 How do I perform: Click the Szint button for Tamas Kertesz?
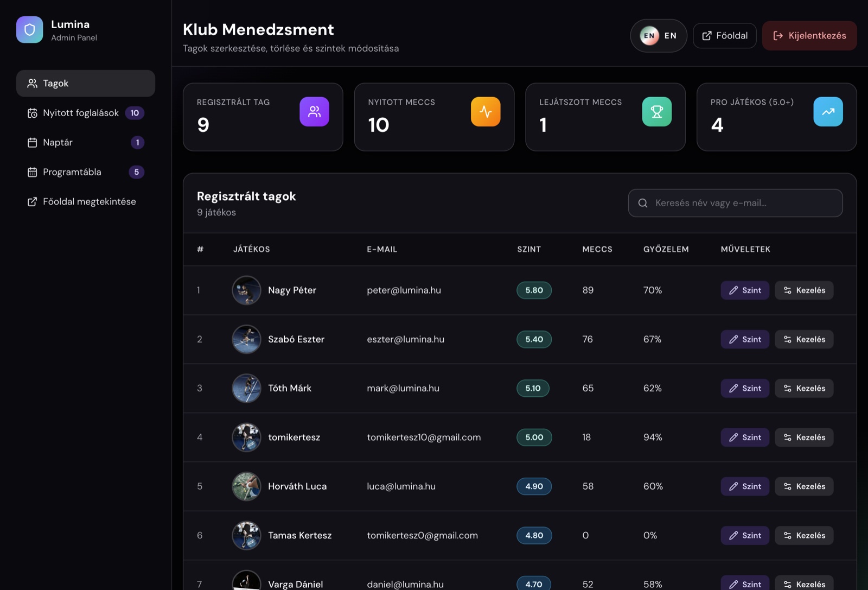click(745, 535)
